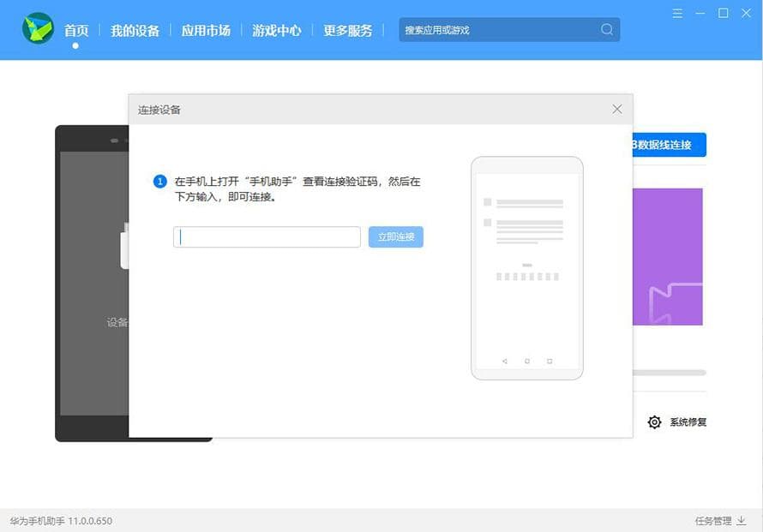Click the dot indicator under 首页
Screen dimensions: 763x532
tap(75, 45)
